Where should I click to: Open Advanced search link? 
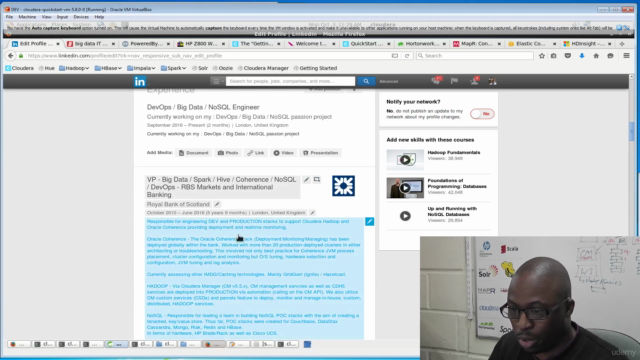(x=389, y=81)
